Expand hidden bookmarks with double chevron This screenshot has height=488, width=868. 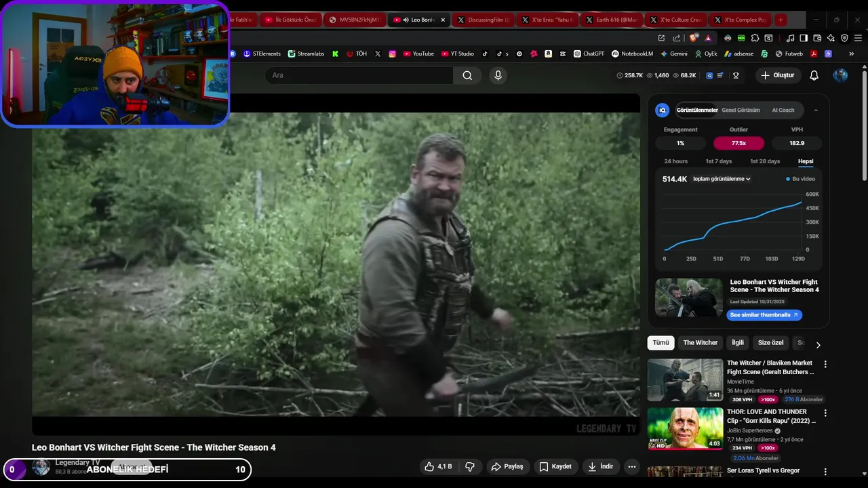pyautogui.click(x=852, y=54)
